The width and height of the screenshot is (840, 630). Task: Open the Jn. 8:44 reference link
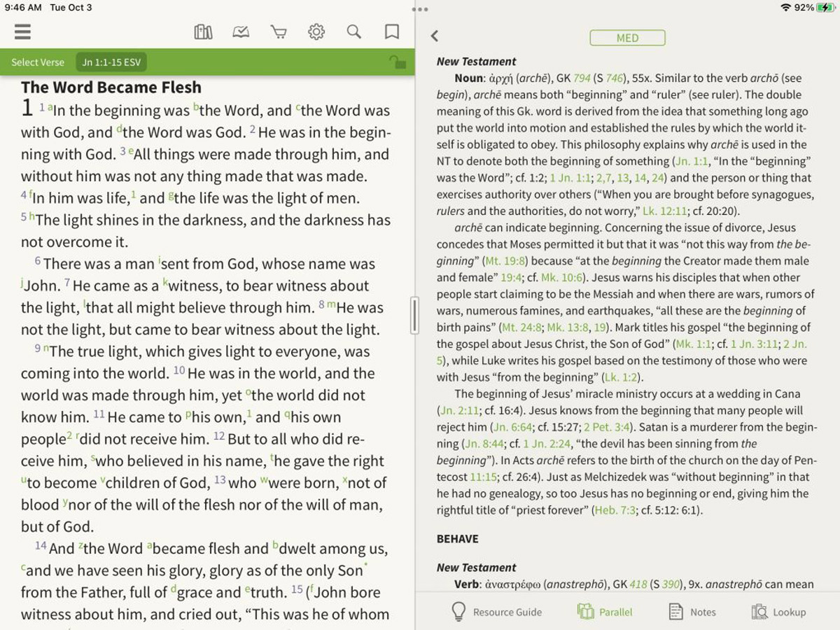(484, 444)
